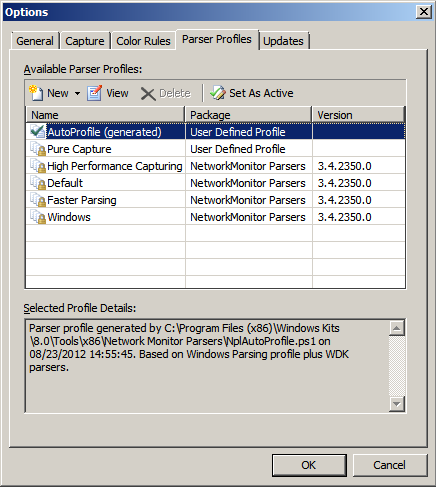Click NetworkMonitor Parsers cell in Default row

coord(248,183)
